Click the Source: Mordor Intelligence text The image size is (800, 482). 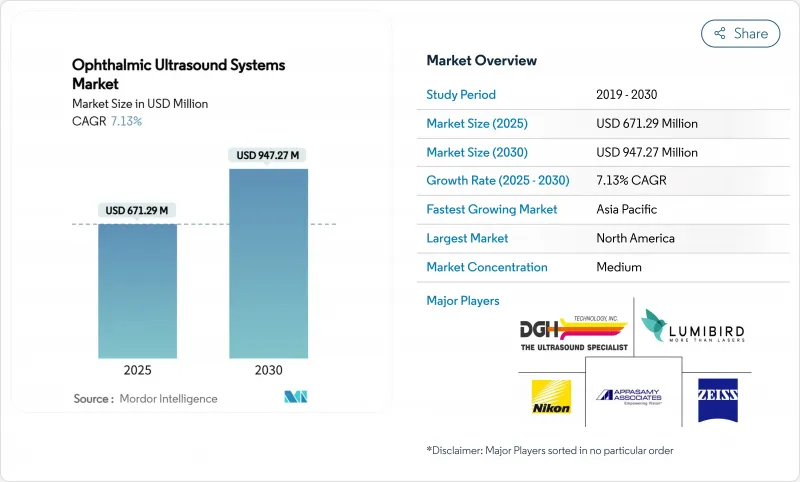[x=145, y=398]
